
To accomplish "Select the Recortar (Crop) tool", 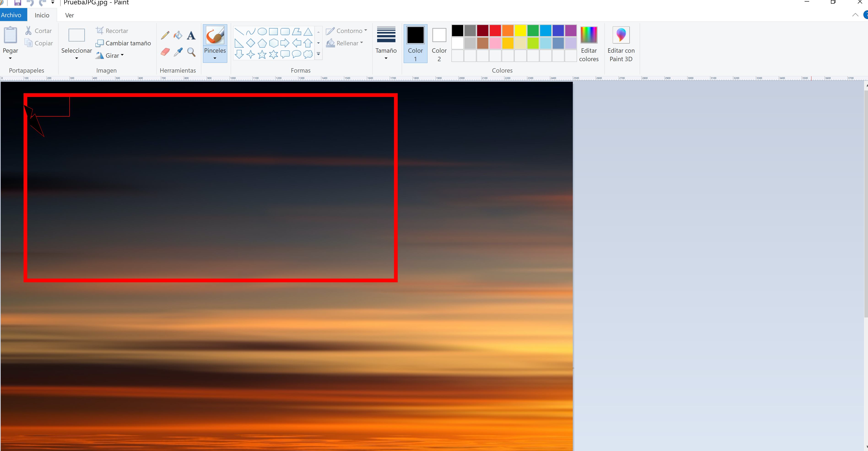I will 113,30.
